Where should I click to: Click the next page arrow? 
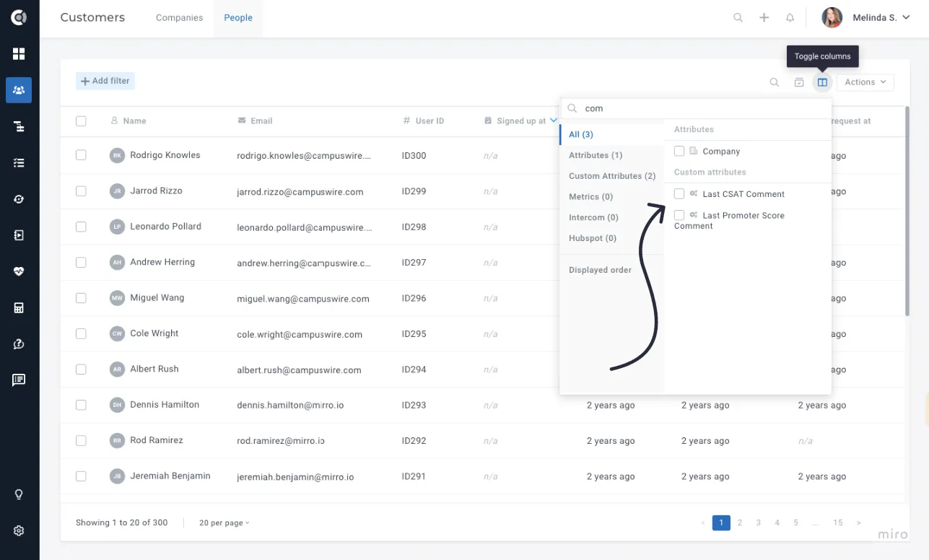coord(858,523)
